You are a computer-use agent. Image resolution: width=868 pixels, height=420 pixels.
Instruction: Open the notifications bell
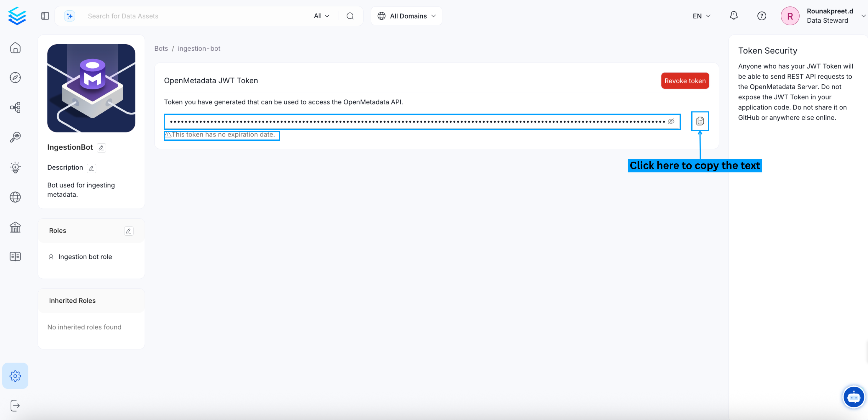coord(734,16)
